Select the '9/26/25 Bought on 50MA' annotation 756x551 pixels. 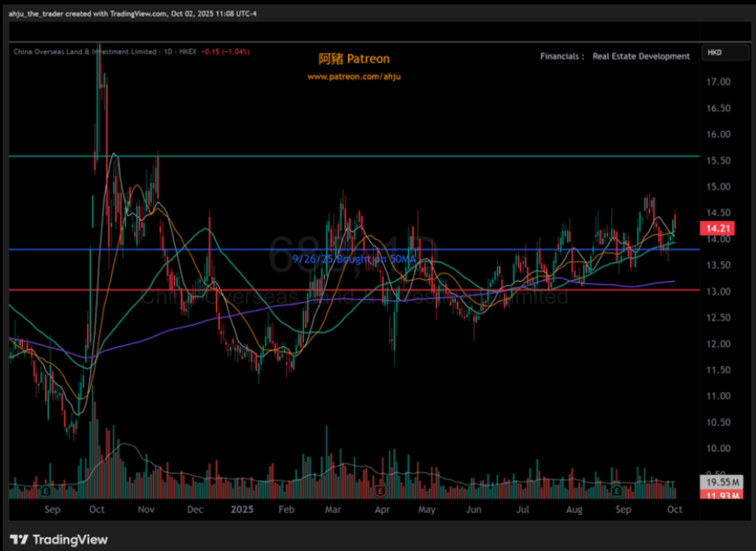click(354, 259)
